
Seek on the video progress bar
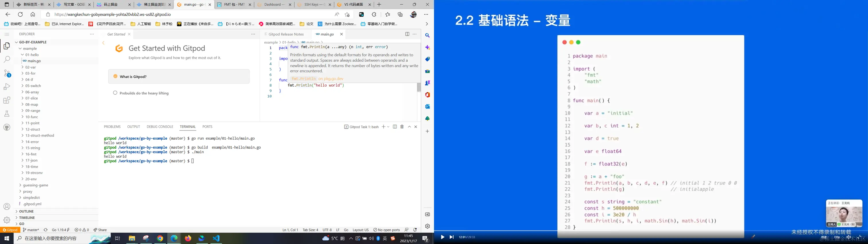click(651, 231)
